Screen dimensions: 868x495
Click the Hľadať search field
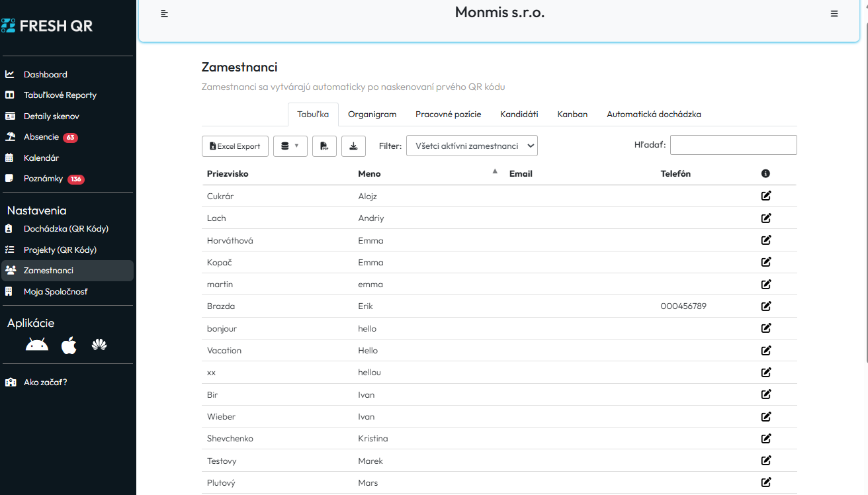click(733, 145)
